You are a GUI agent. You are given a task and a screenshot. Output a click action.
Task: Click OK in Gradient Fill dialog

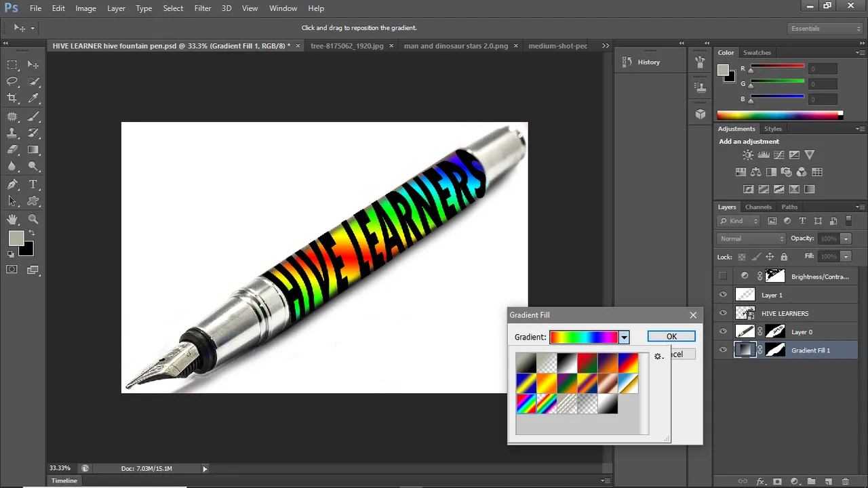click(671, 337)
